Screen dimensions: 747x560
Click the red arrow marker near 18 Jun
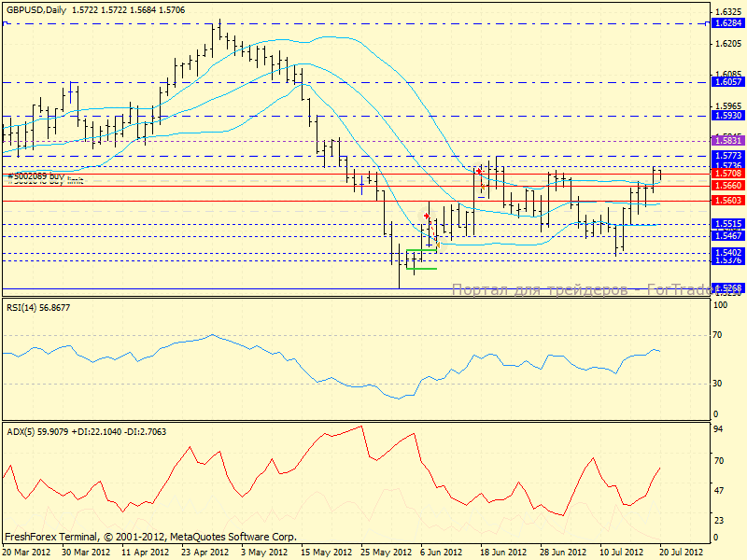click(479, 171)
